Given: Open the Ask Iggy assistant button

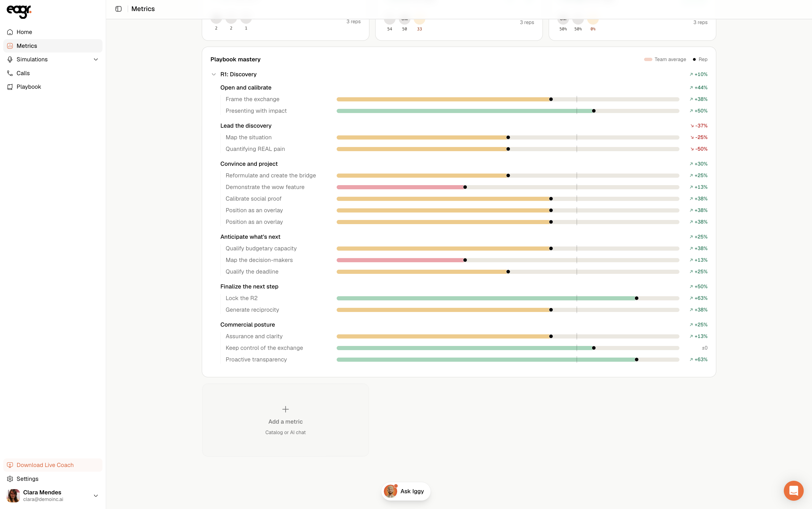Looking at the screenshot, I should click(x=406, y=491).
